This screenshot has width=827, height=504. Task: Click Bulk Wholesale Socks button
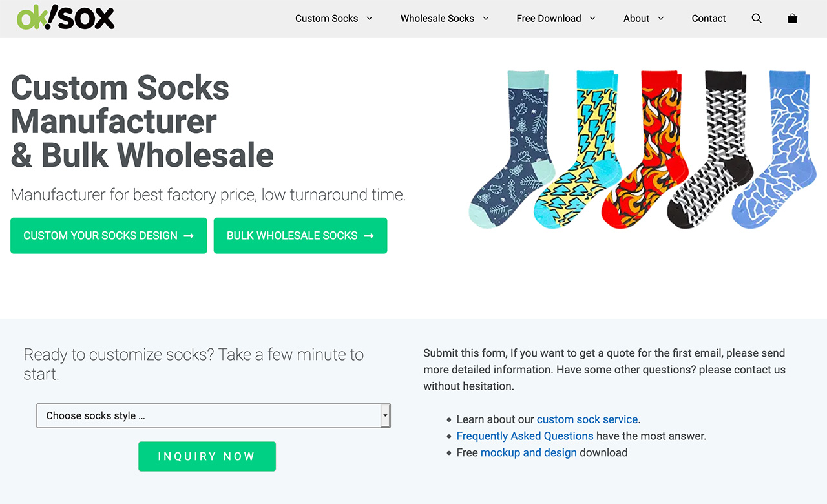300,236
